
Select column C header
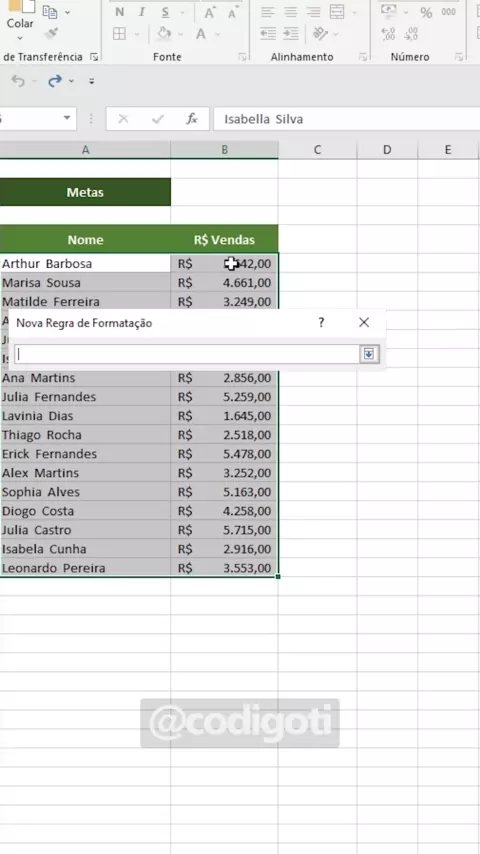click(317, 150)
